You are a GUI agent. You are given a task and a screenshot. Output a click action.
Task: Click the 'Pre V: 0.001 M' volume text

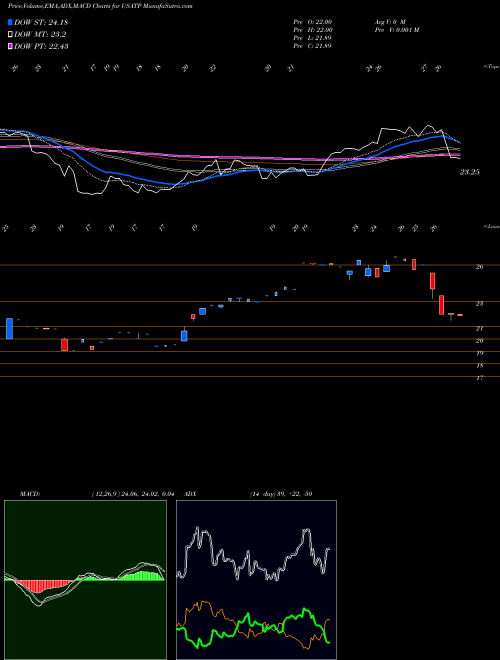pos(396,30)
